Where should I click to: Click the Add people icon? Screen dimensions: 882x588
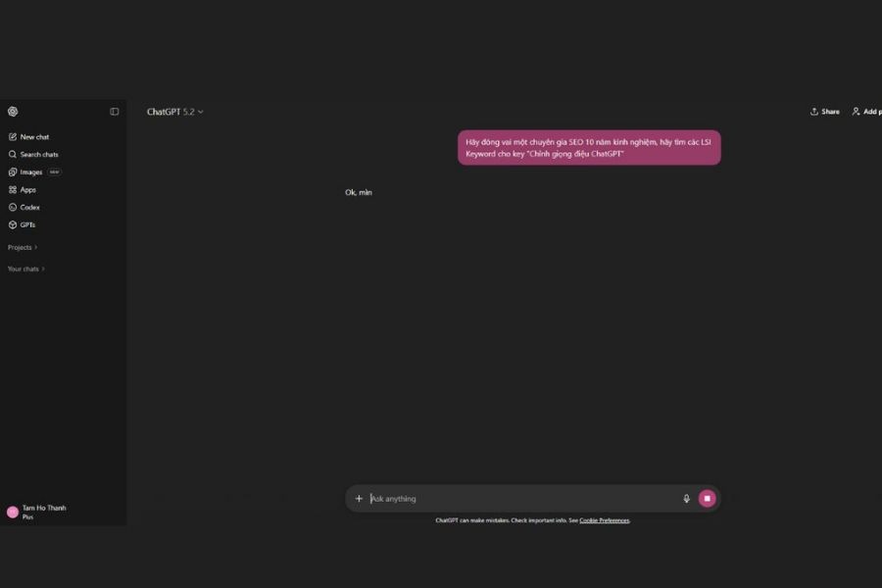click(x=856, y=112)
